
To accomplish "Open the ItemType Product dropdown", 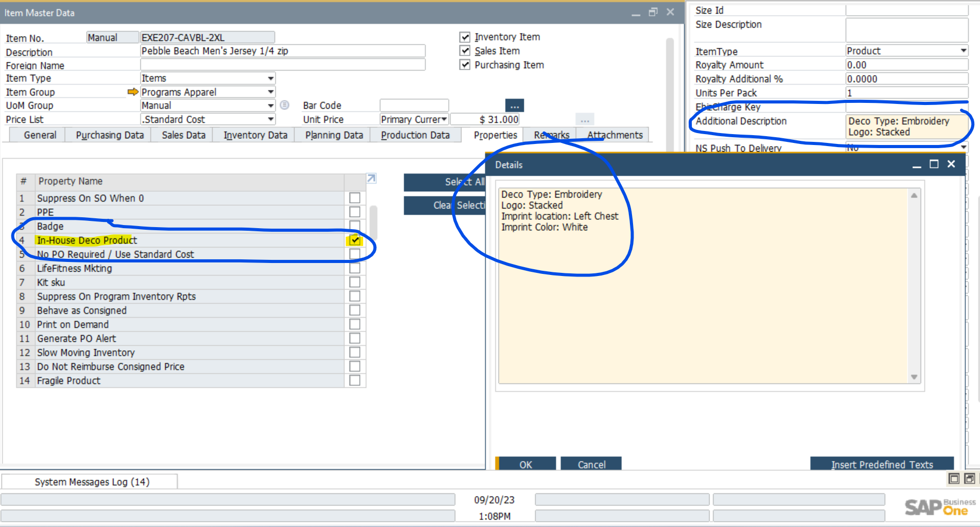I will point(963,51).
